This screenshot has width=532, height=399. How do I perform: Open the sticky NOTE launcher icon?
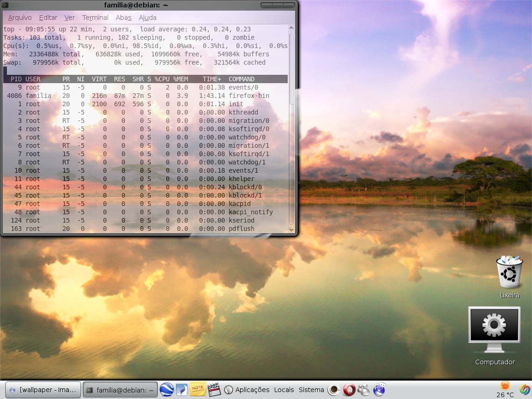point(198,389)
